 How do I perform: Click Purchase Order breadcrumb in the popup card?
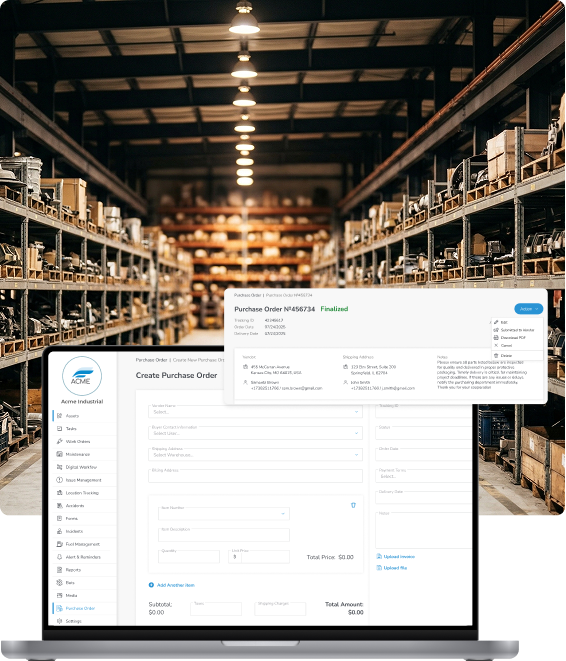pos(247,295)
